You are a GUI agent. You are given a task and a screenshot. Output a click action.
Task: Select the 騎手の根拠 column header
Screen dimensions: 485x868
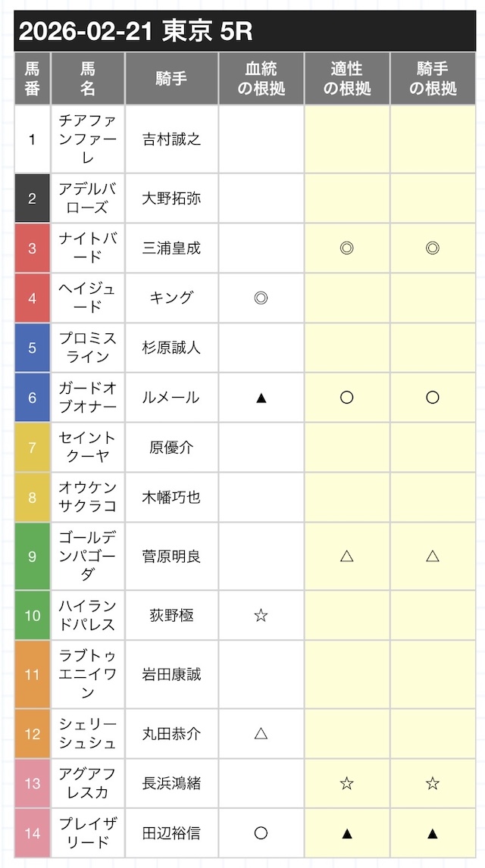[x=432, y=78]
